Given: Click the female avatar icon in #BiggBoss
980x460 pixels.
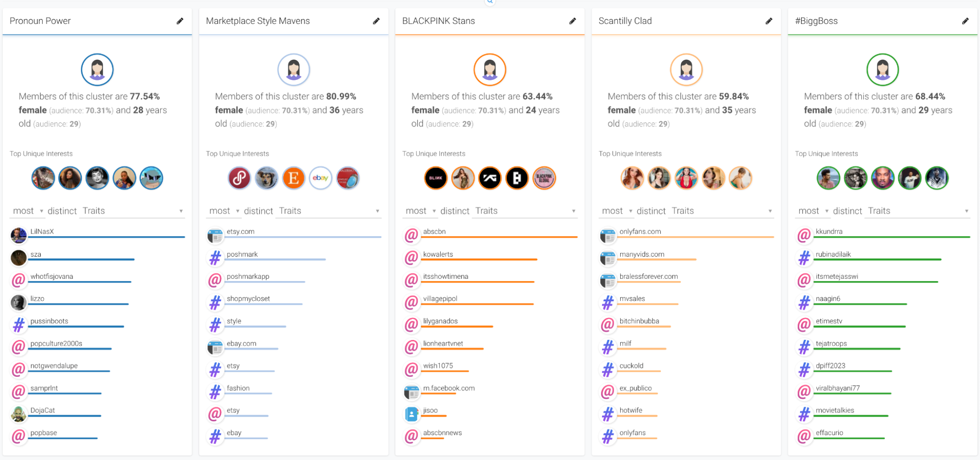Looking at the screenshot, I should [x=882, y=70].
